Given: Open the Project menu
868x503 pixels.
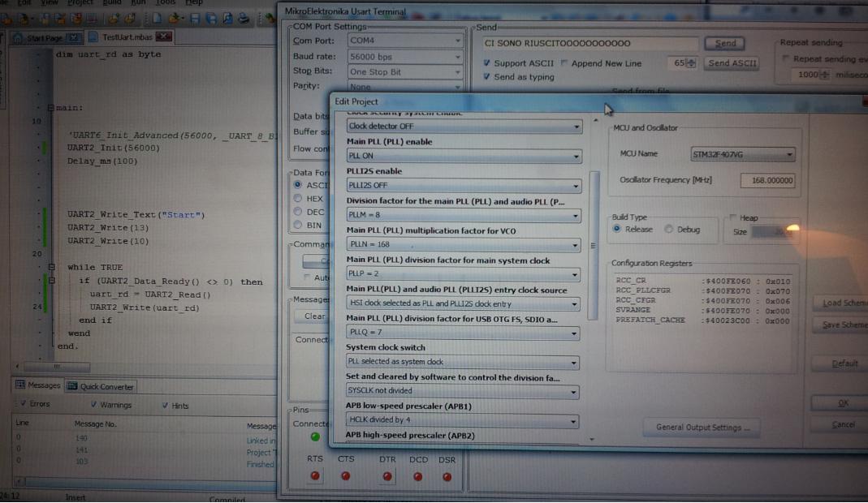Looking at the screenshot, I should point(80,2).
